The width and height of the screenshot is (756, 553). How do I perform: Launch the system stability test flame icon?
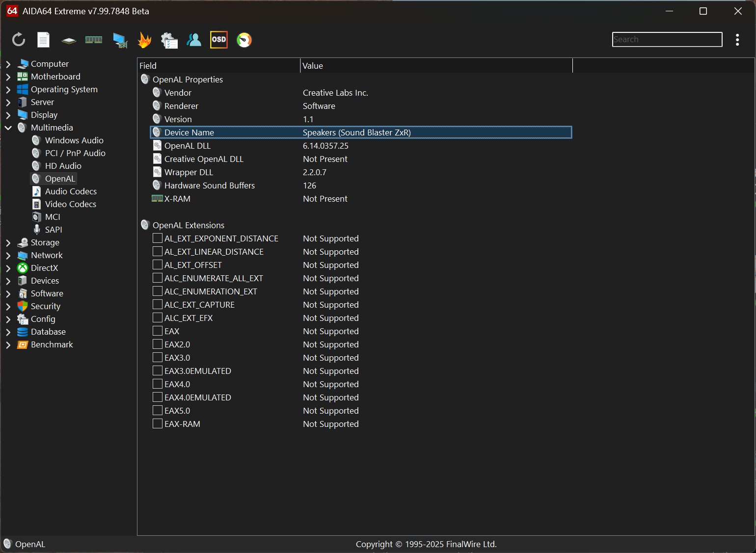coord(144,40)
